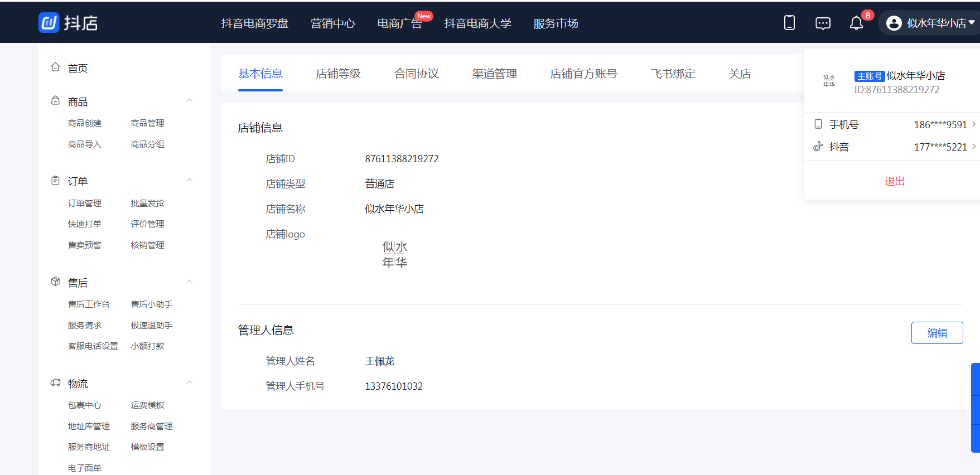
Task: Open 运费模板 in sidebar
Action: pyautogui.click(x=148, y=405)
